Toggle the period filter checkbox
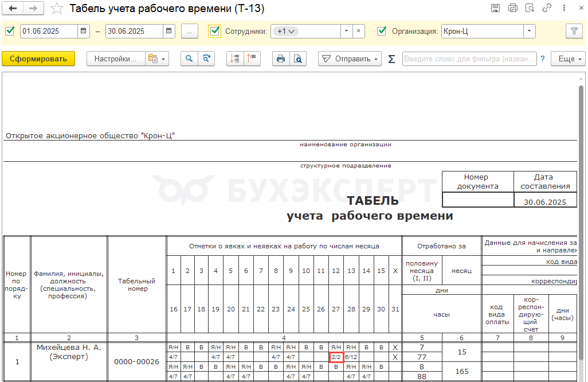Viewport: 588px width, 382px height. coord(10,31)
